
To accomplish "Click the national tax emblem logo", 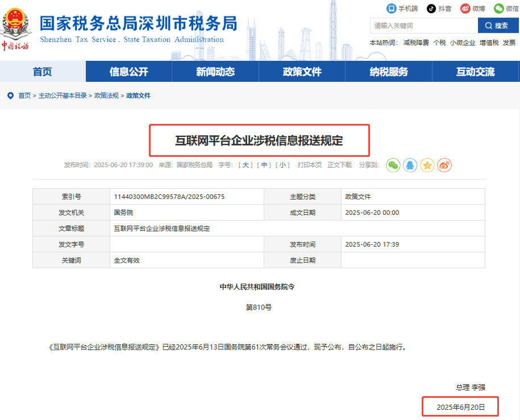I will coord(17,22).
